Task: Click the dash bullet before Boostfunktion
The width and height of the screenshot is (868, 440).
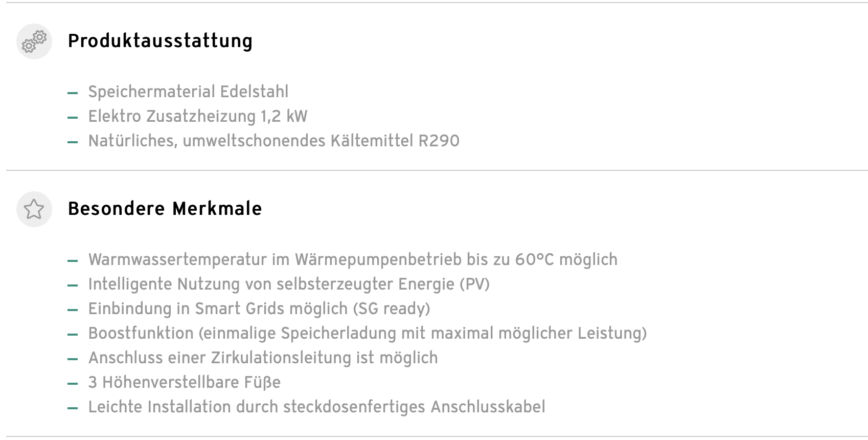Action: (x=73, y=335)
